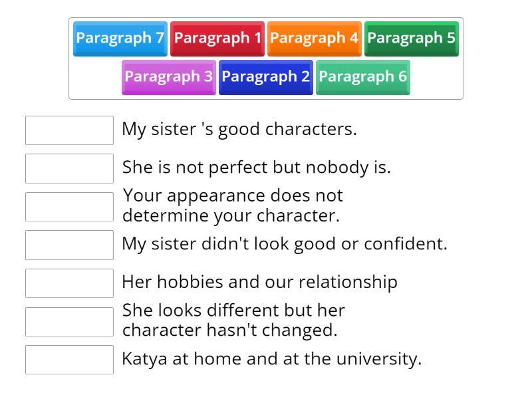Click the slot next to 'Katya at home and at the university.'

[69, 360]
